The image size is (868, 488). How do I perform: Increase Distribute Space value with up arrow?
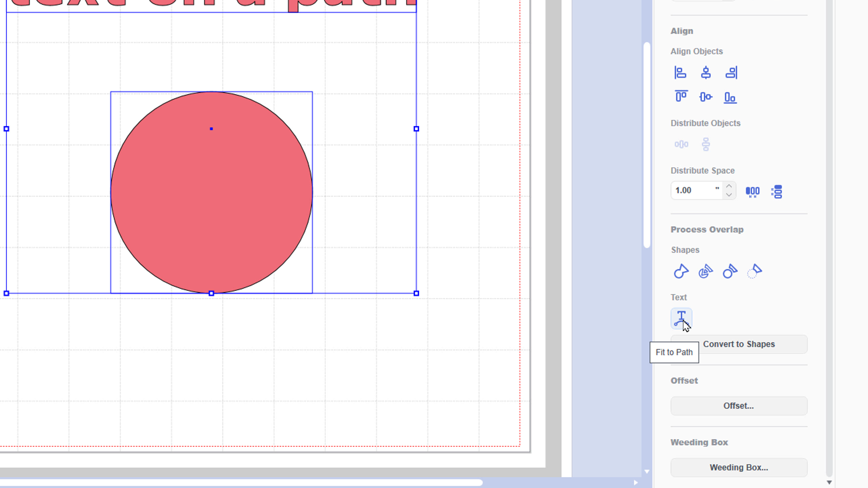pyautogui.click(x=729, y=186)
